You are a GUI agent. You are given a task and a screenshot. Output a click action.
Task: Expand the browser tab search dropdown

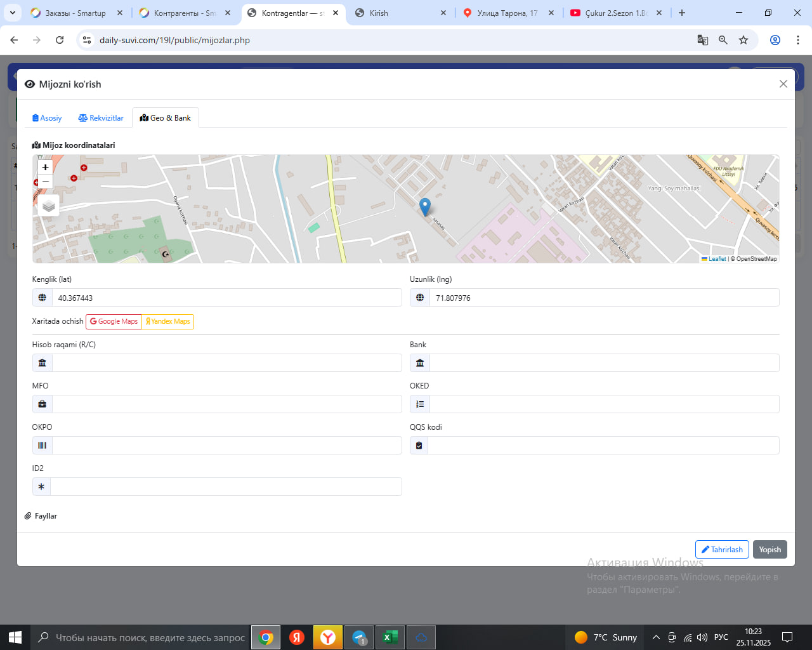click(13, 13)
